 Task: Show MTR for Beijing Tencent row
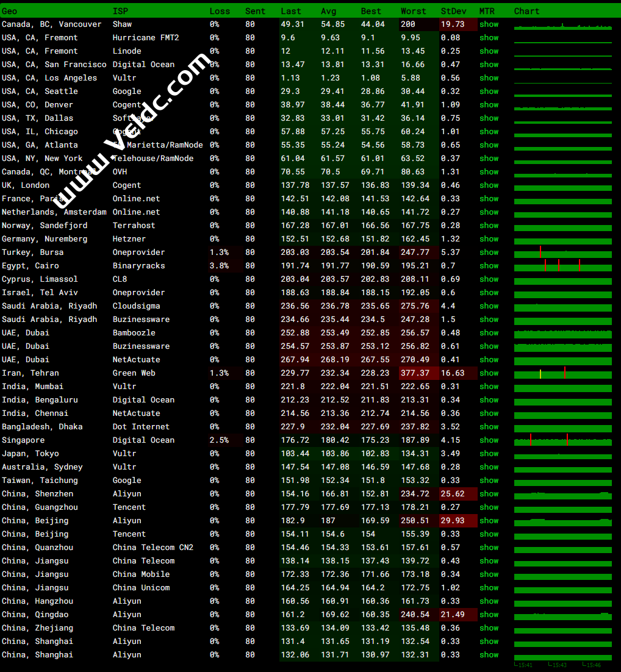click(489, 534)
